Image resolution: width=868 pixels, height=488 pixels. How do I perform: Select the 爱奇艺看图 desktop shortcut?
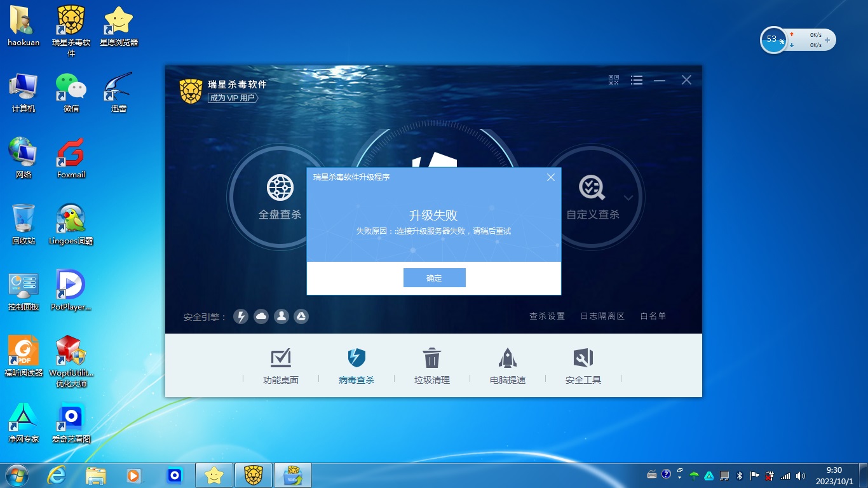(x=71, y=423)
